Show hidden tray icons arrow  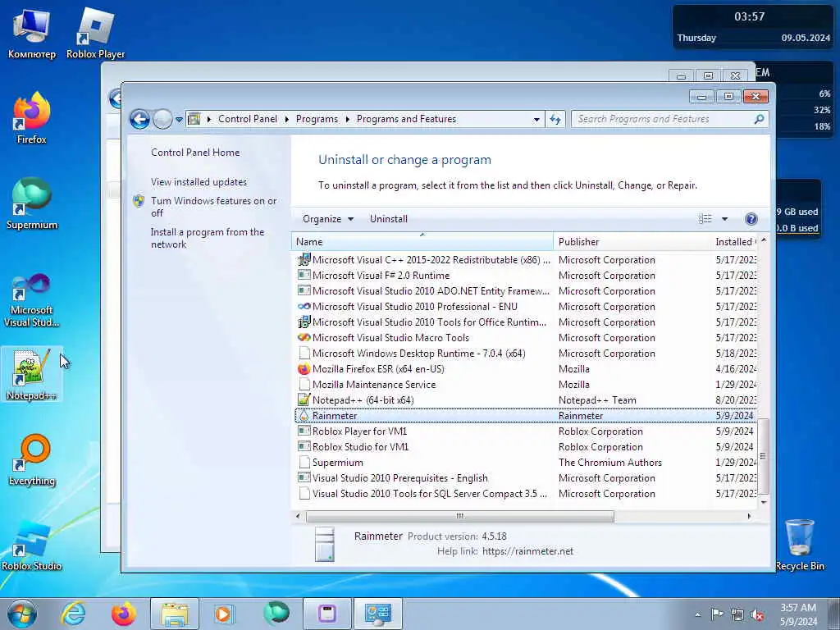[697, 614]
